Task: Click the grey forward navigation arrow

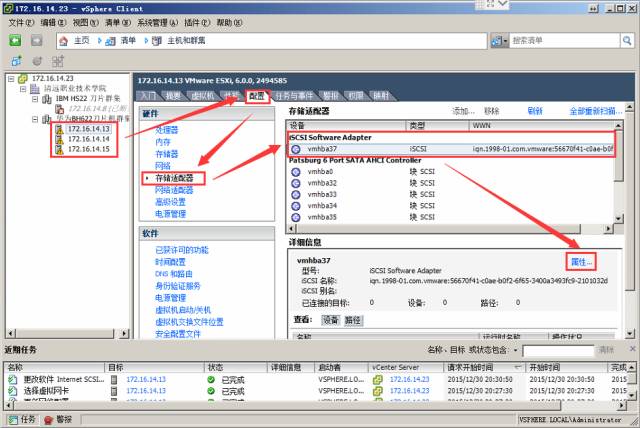Action: pos(36,40)
